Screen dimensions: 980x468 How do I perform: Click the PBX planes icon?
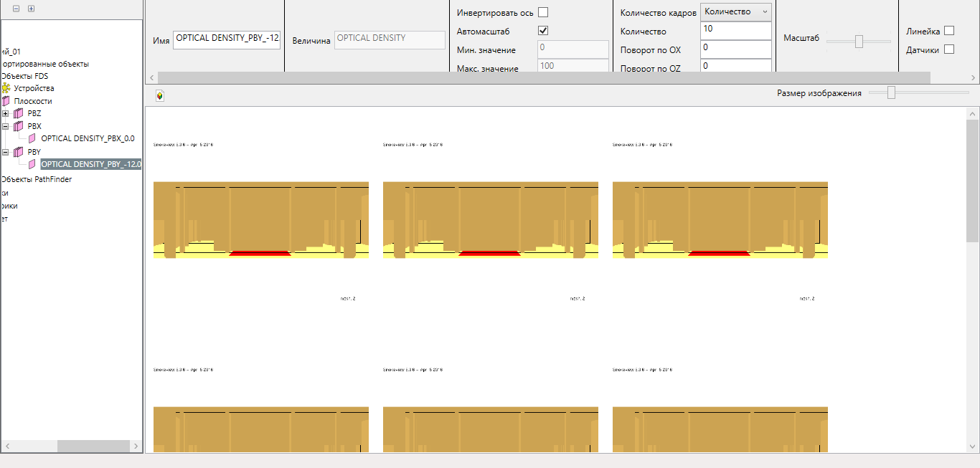click(x=19, y=126)
